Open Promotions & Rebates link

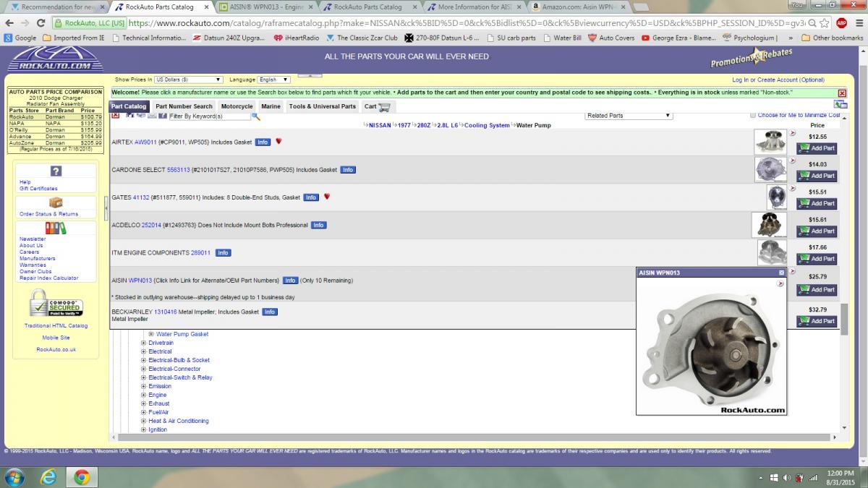click(x=751, y=58)
